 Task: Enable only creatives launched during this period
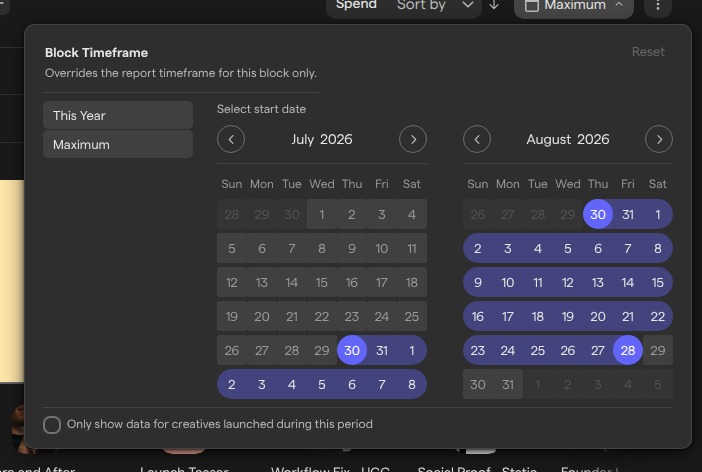52,425
